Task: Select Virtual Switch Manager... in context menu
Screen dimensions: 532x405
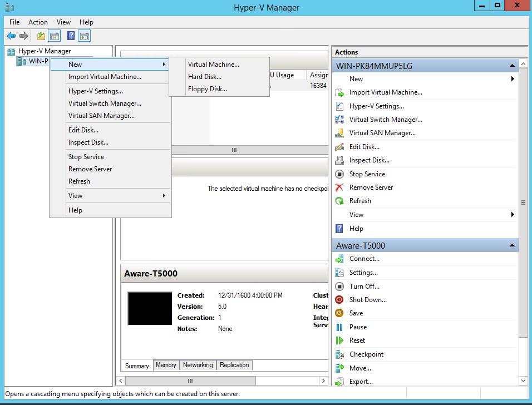Action: [111, 103]
